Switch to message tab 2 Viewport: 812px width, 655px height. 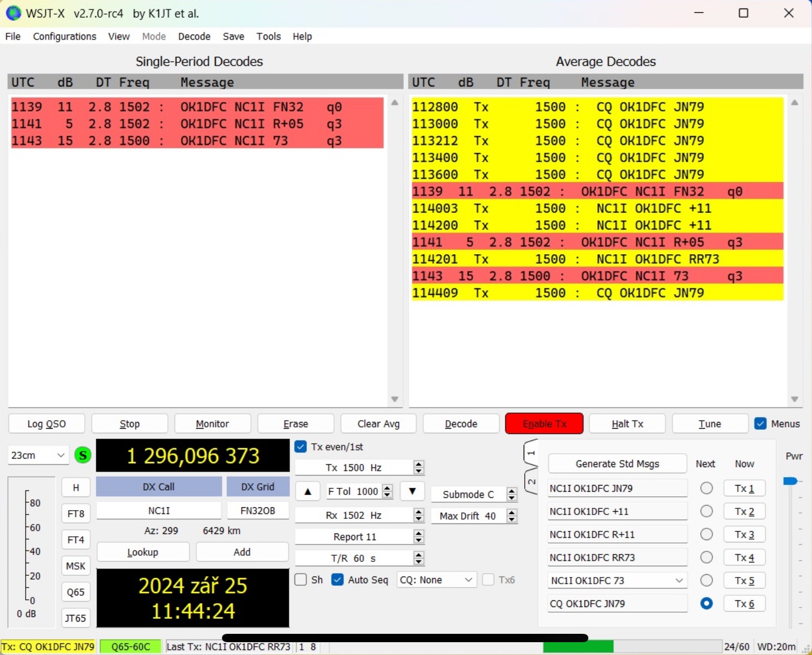[x=531, y=482]
